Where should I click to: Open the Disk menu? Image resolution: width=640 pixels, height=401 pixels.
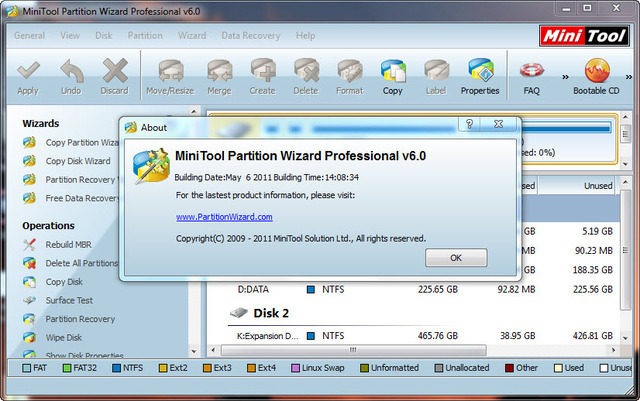(104, 36)
